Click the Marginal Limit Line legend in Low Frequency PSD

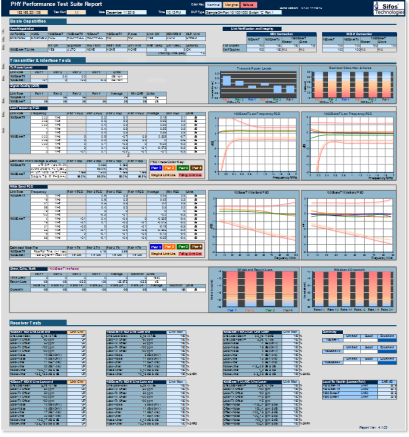pos(163,175)
